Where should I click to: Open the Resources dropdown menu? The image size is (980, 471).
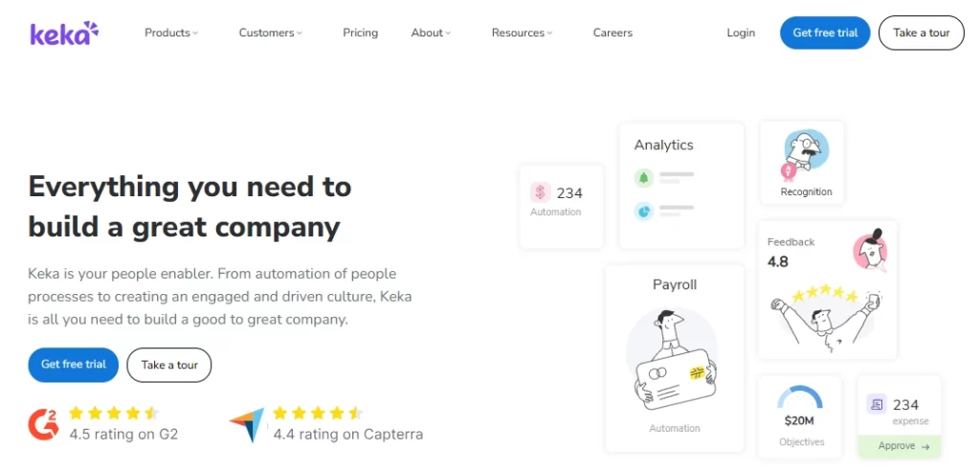point(522,33)
